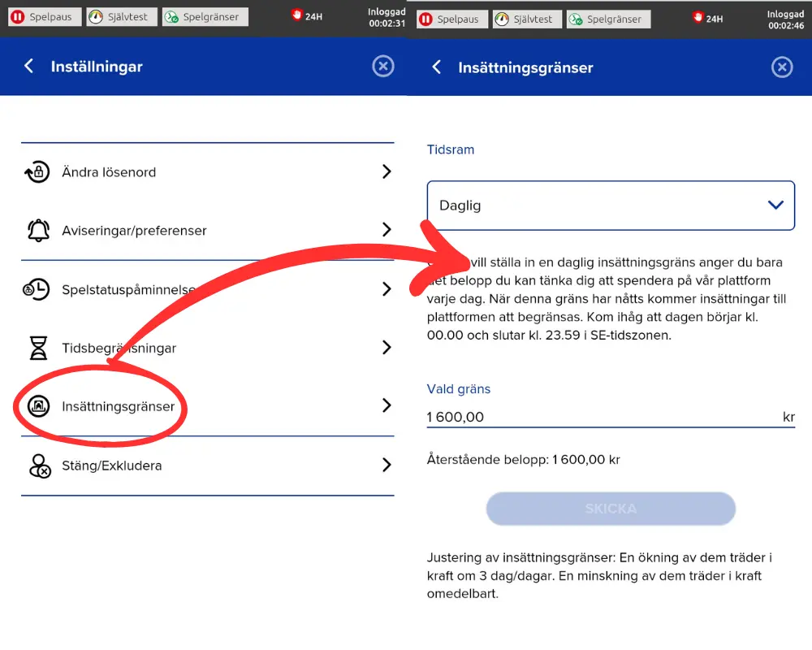Click the left Spelpaus button
Viewport: 812px width, 650px height.
(45, 16)
